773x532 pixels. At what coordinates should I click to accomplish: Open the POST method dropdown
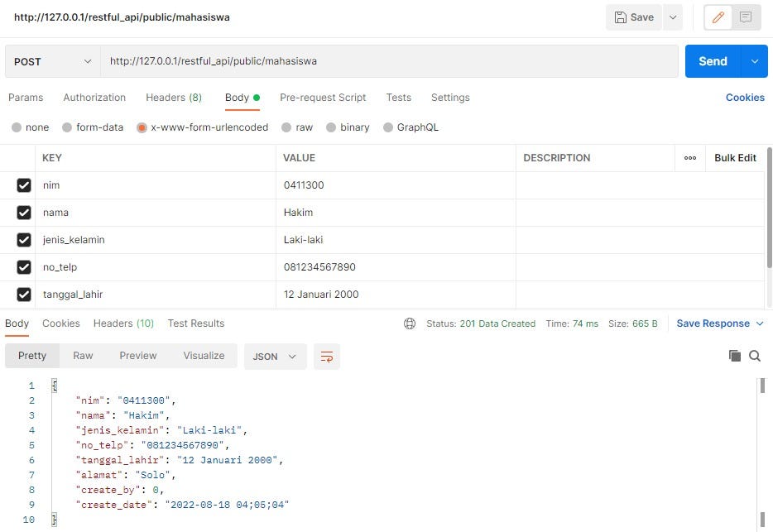(x=51, y=61)
